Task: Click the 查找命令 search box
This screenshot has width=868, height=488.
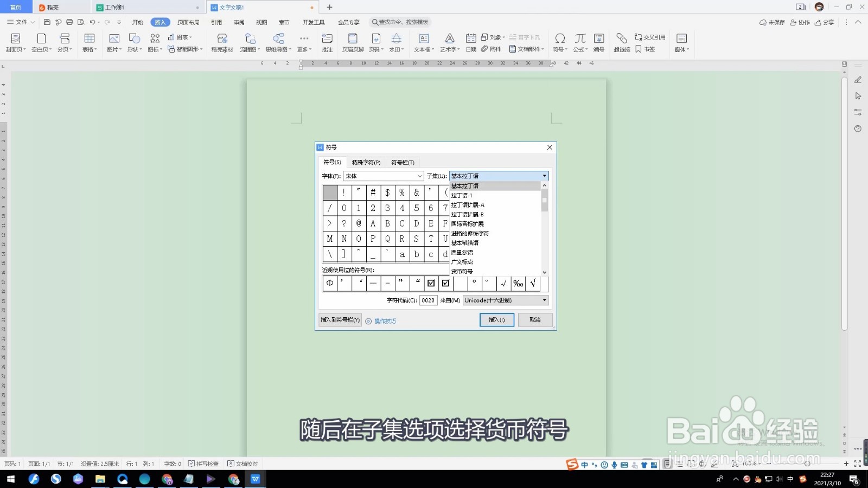Action: point(400,22)
